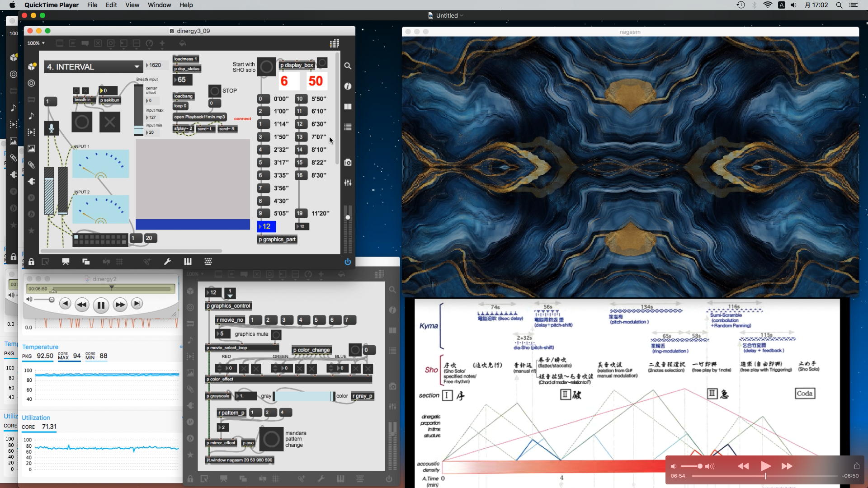
Task: Click the patcher lock icon in dinergy3_09
Action: pos(31,262)
